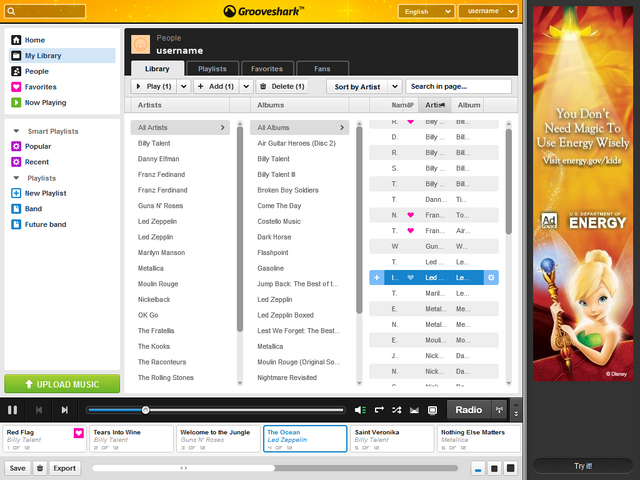Click the song list vertical scrollbar
Image resolution: width=640 pixels, height=480 pixels.
click(x=509, y=182)
